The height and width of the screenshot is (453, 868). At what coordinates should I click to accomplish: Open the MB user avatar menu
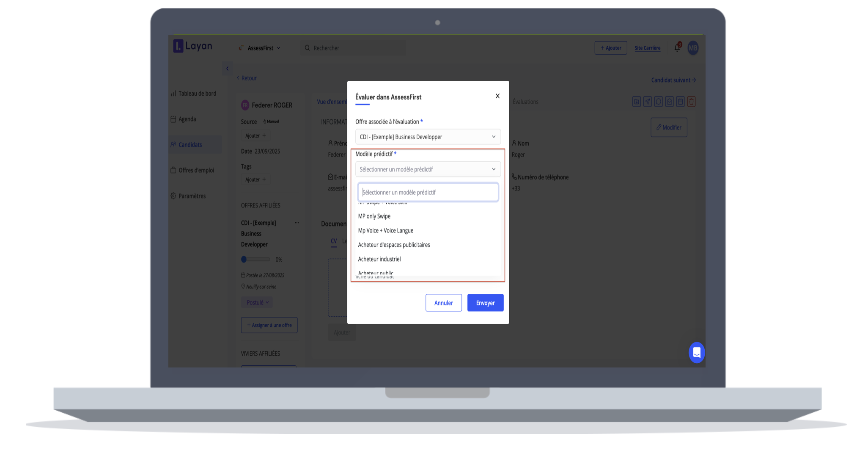click(x=693, y=48)
